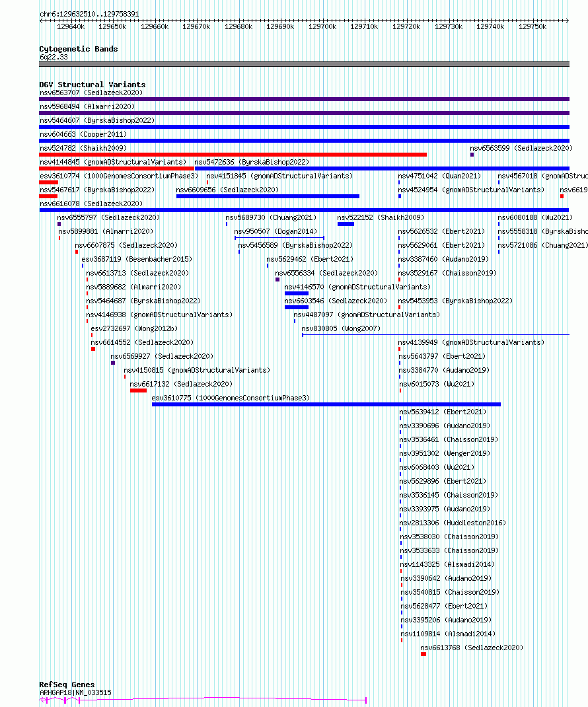
Task: Click the nsv6603546 (Sedlazeck2020) label
Action: click(x=336, y=301)
